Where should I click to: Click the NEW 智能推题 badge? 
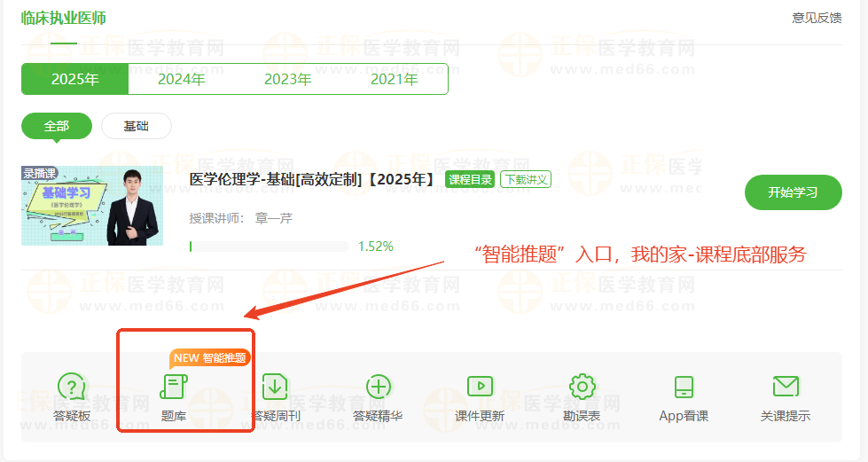(x=210, y=358)
